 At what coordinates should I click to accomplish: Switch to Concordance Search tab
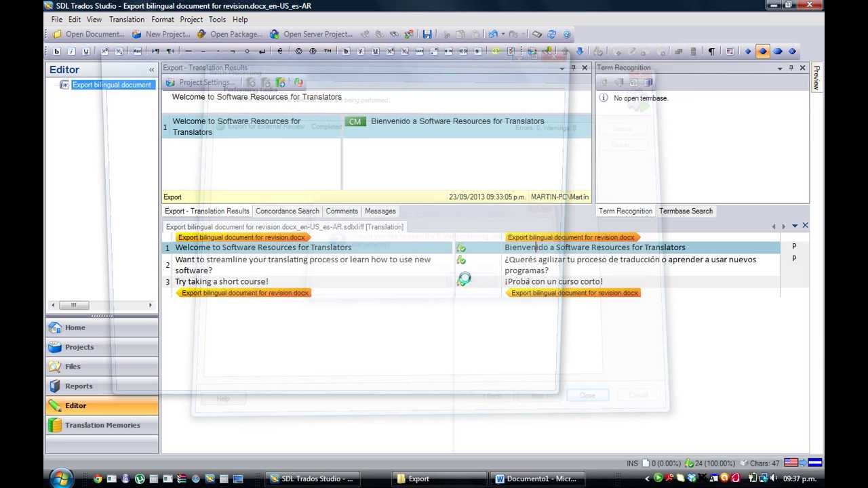click(x=288, y=211)
